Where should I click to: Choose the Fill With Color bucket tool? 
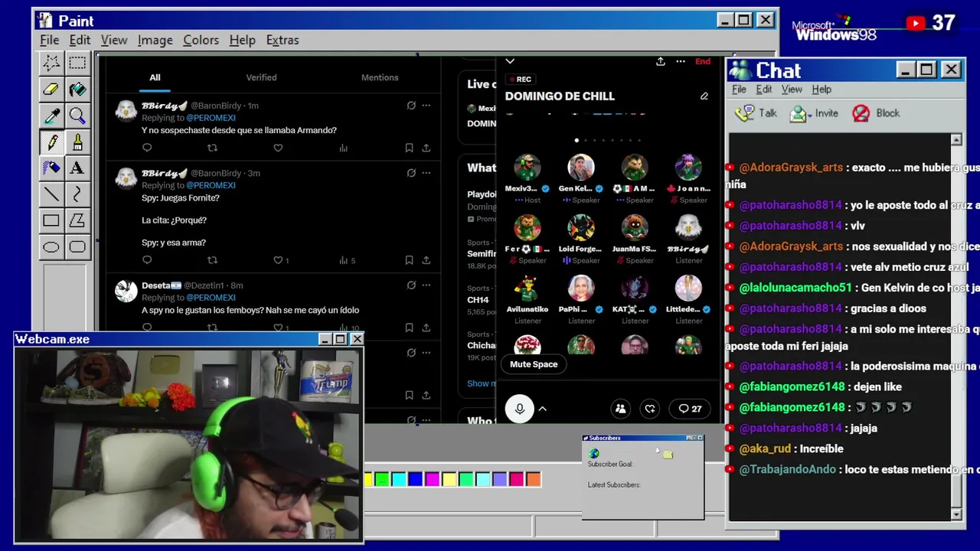tap(77, 89)
